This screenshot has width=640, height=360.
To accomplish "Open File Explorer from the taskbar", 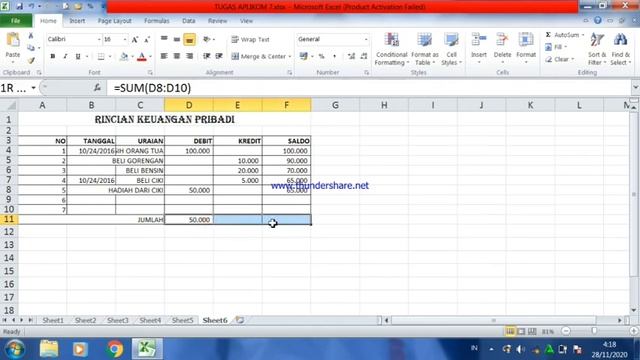I will (x=49, y=349).
